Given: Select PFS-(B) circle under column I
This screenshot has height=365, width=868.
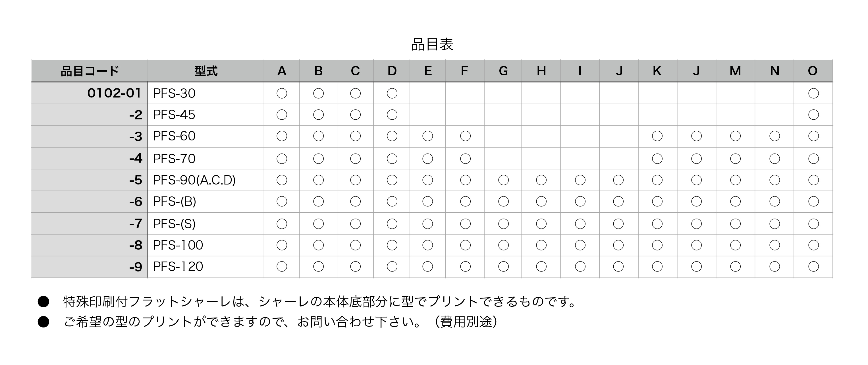Looking at the screenshot, I should (580, 202).
